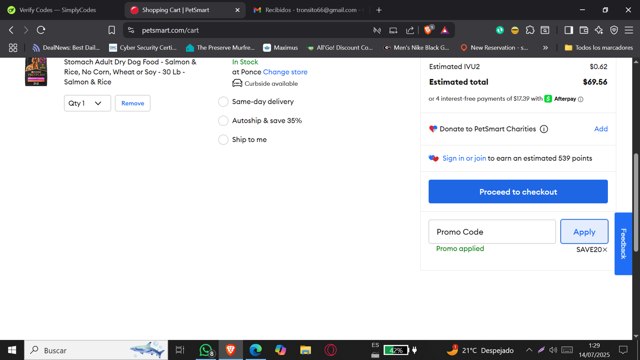Show more bookmarks with the chevron
This screenshot has height=360, width=640.
click(x=545, y=48)
